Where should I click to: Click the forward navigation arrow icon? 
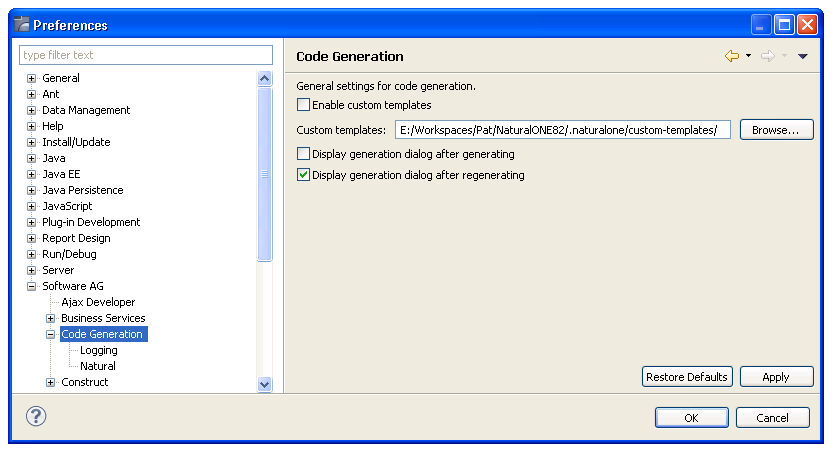point(768,56)
